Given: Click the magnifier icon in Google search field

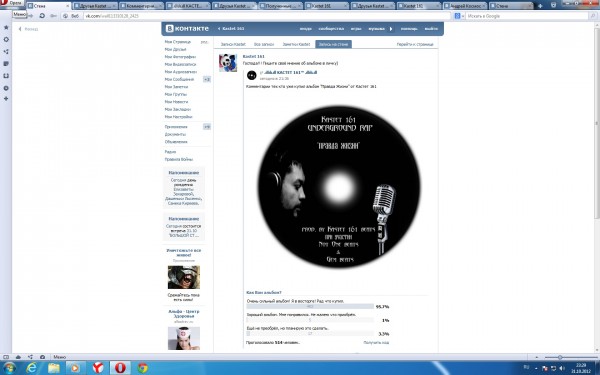Looking at the screenshot, I should 593,16.
